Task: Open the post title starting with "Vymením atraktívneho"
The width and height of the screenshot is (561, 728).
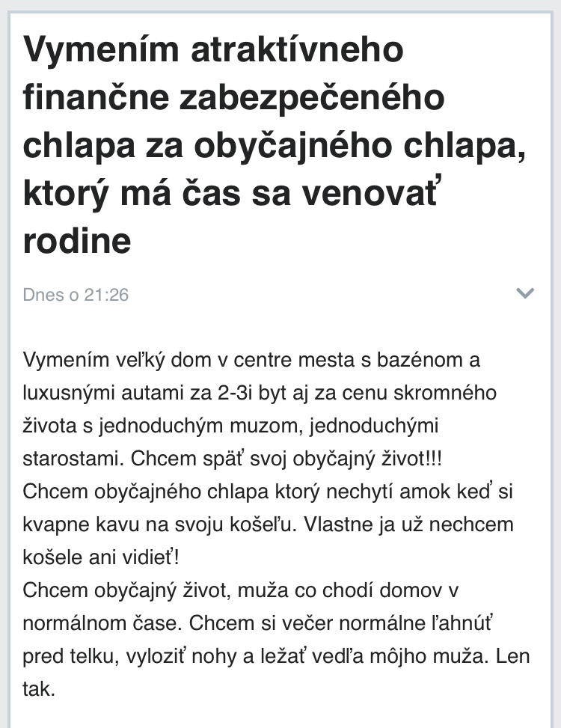Action: (x=214, y=51)
